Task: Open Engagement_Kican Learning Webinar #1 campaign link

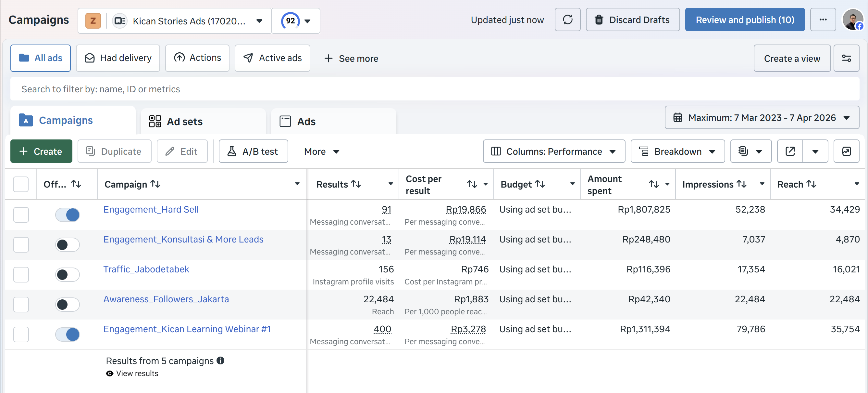Action: 187,329
